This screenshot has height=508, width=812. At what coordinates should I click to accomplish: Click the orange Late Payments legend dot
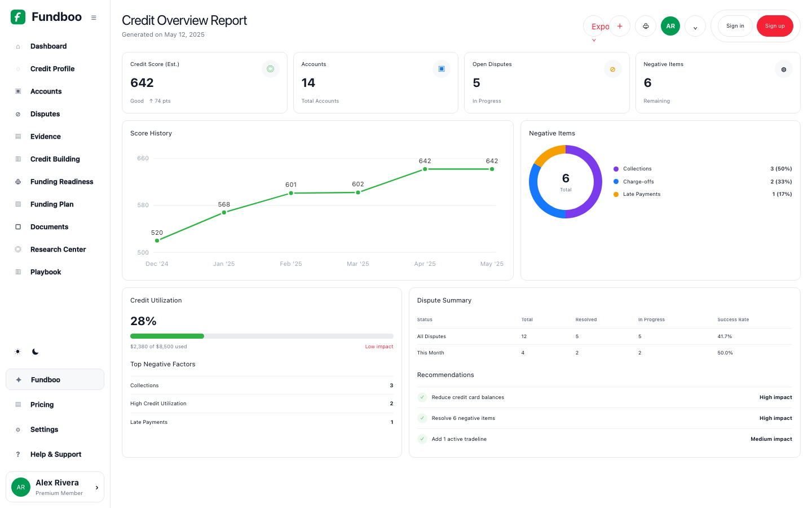point(616,194)
